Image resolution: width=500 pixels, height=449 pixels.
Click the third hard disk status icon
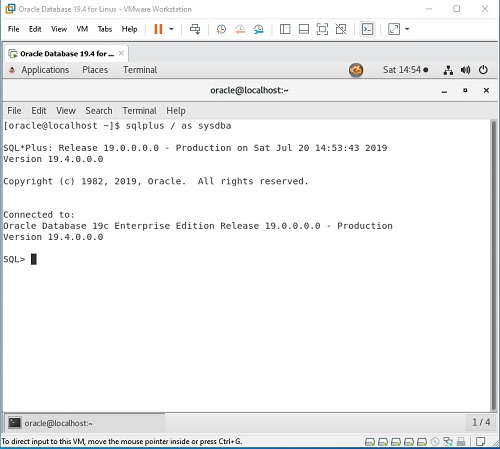coord(396,442)
